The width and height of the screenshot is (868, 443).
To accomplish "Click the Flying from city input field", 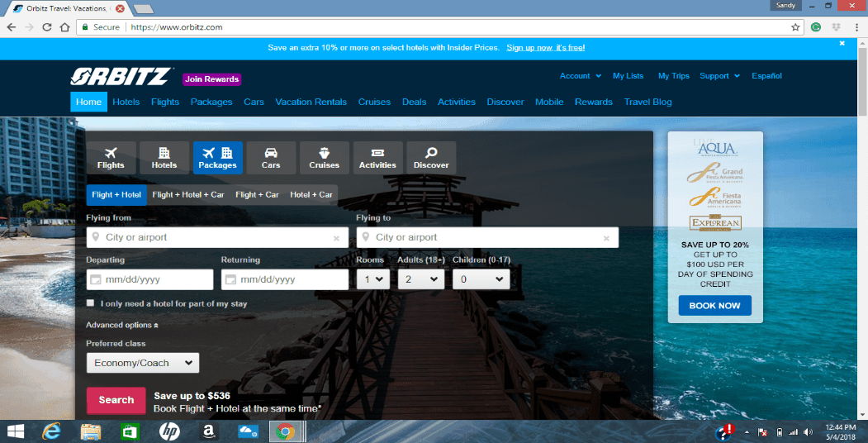I will [217, 237].
